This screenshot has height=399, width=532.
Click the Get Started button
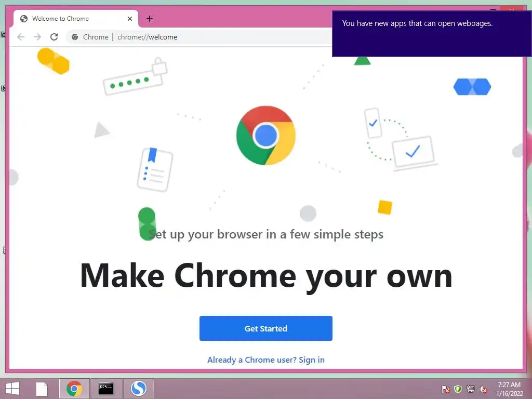point(265,328)
